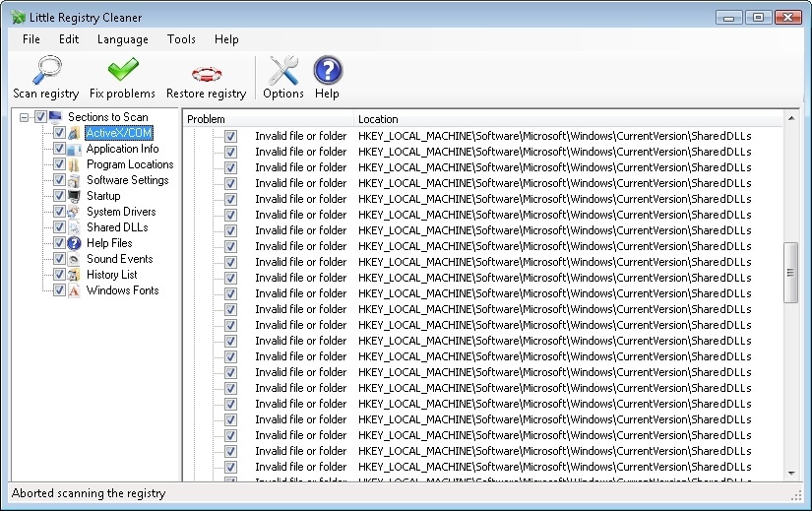Screen dimensions: 812x511
Task: Uncheck the Sections to Scan root checkbox
Action: (x=40, y=117)
